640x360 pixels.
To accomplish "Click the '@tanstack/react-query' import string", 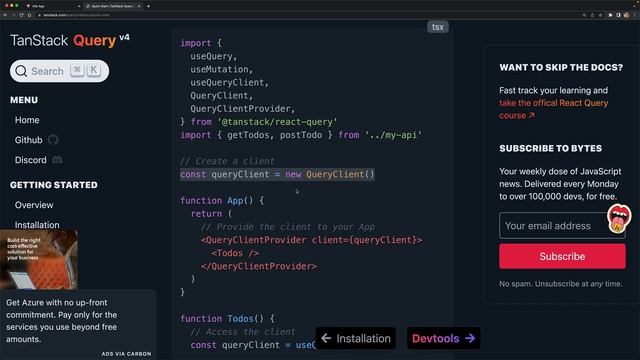I will (x=277, y=122).
